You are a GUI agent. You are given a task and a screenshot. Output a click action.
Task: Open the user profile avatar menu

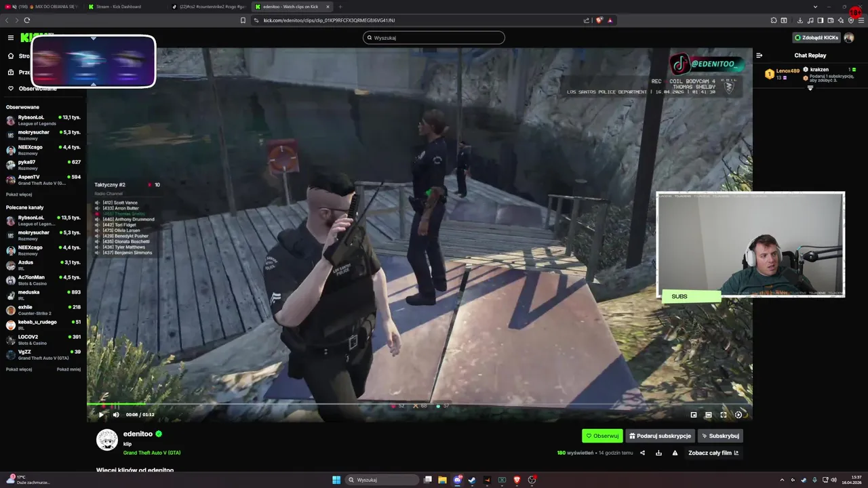click(849, 38)
